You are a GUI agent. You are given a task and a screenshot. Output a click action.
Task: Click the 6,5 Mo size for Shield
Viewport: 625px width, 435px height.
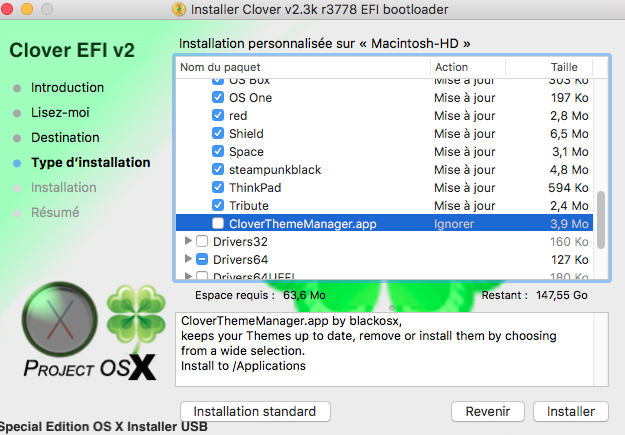pos(569,134)
